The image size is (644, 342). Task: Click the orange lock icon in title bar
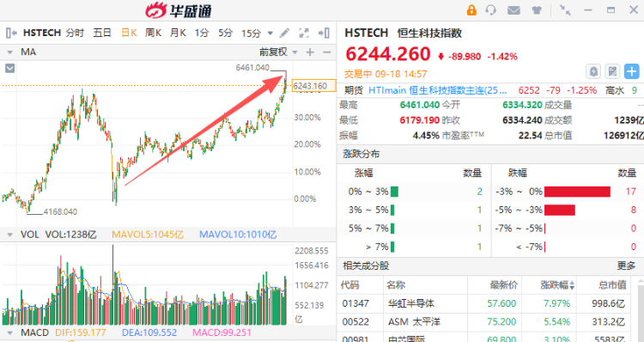point(471,9)
